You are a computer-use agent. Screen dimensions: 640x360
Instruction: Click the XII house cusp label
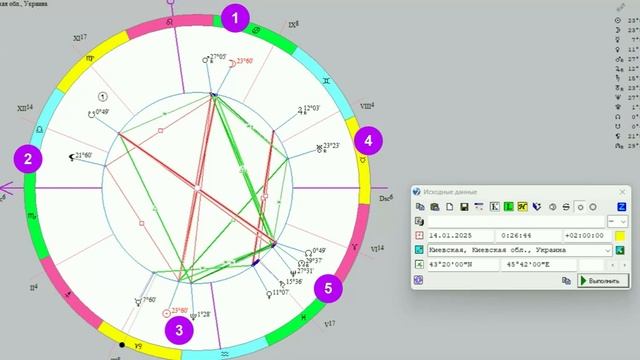[25, 109]
